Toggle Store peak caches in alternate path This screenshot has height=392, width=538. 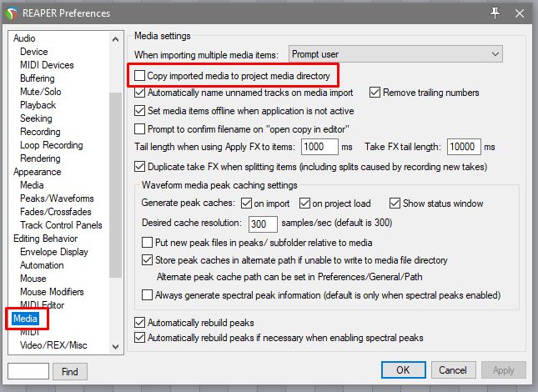[x=147, y=260]
